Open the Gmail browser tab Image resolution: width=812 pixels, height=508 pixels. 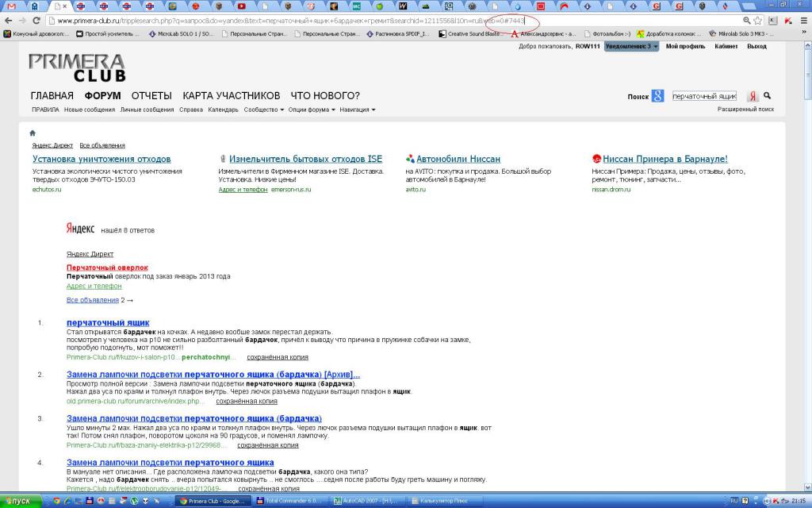11,6
